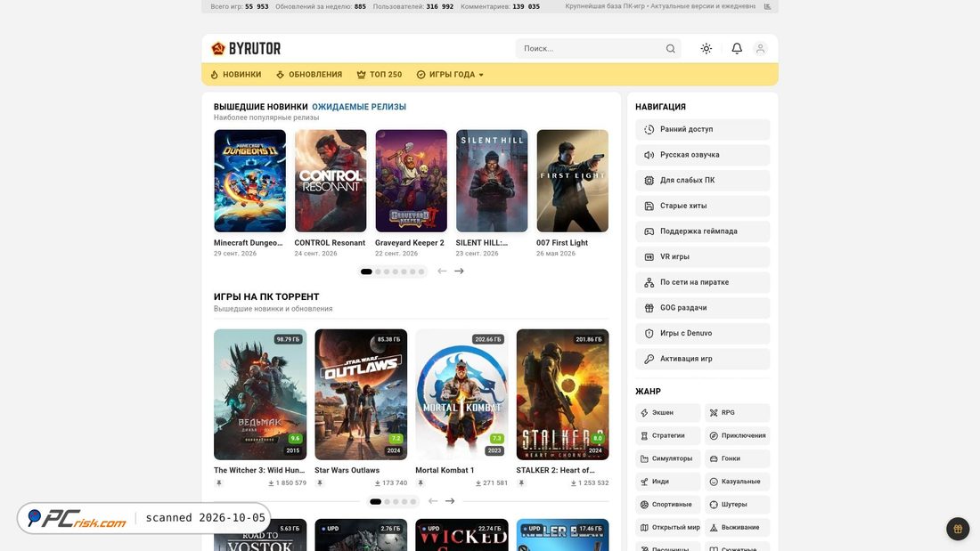The image size is (980, 551).
Task: Click next arrow of torrent games carousel
Action: click(450, 501)
